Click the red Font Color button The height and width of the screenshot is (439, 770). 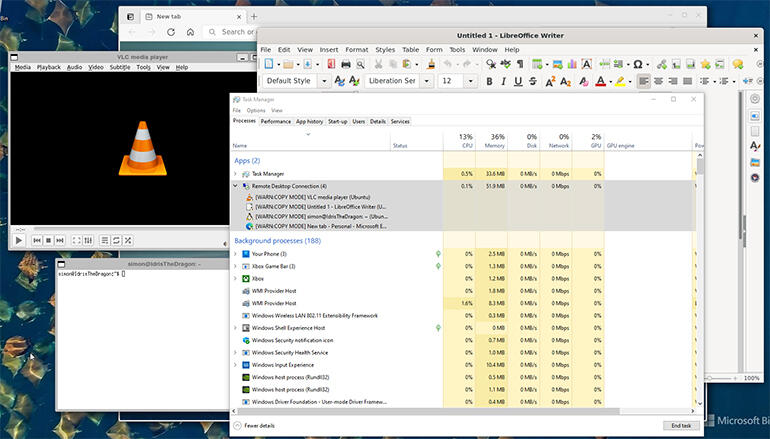(x=600, y=82)
